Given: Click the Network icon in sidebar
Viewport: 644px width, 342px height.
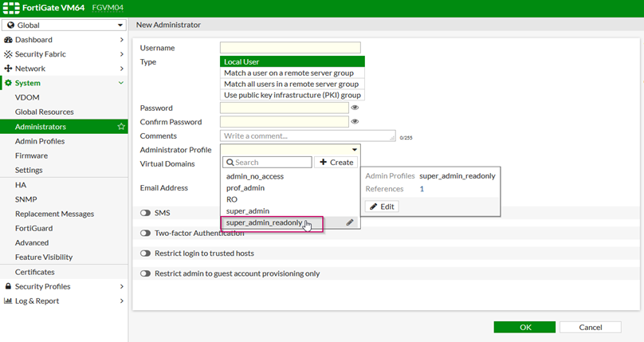Looking at the screenshot, I should pos(8,69).
